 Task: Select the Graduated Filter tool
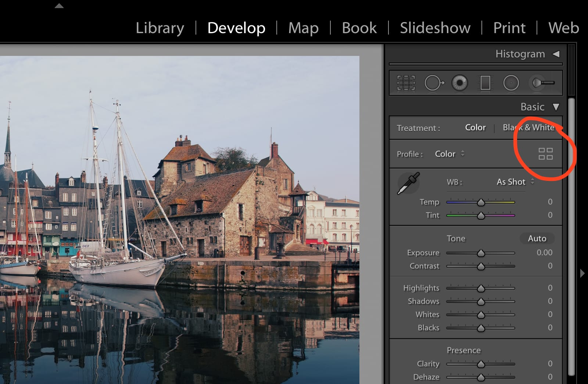pos(485,83)
